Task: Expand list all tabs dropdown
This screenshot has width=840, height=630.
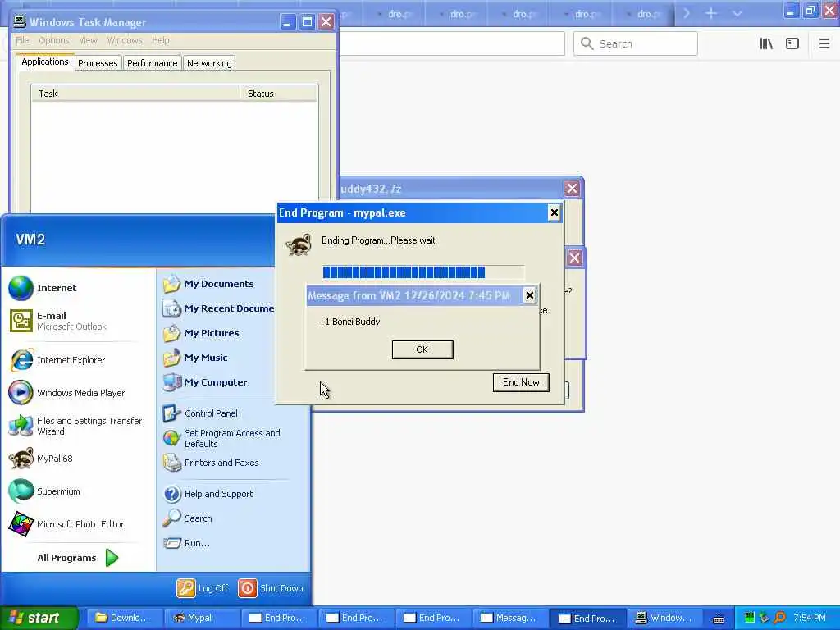Action: pyautogui.click(x=737, y=13)
